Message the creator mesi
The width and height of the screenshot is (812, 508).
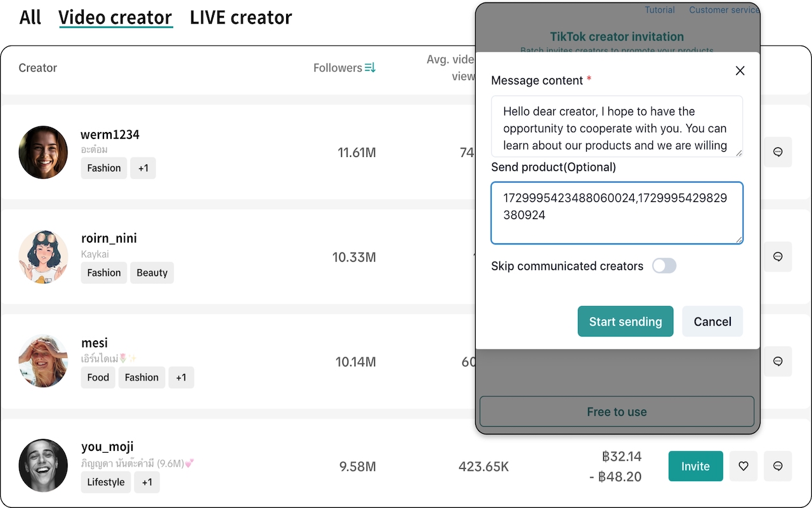point(778,361)
